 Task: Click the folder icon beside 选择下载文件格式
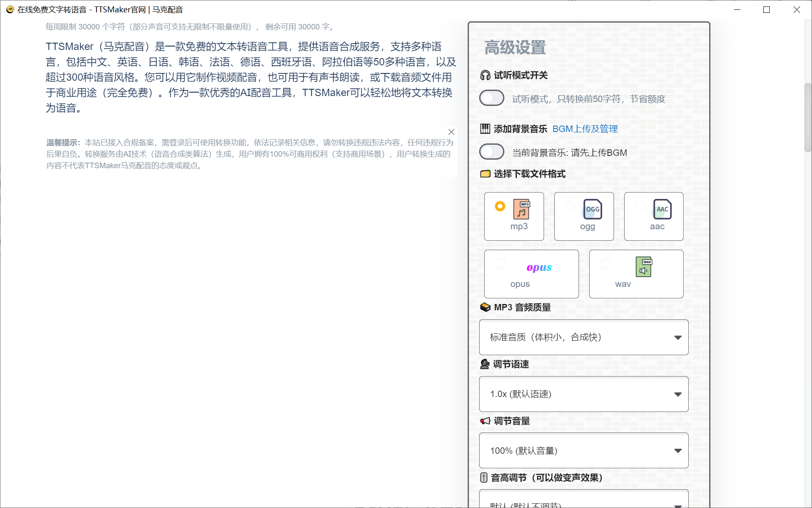pos(485,174)
